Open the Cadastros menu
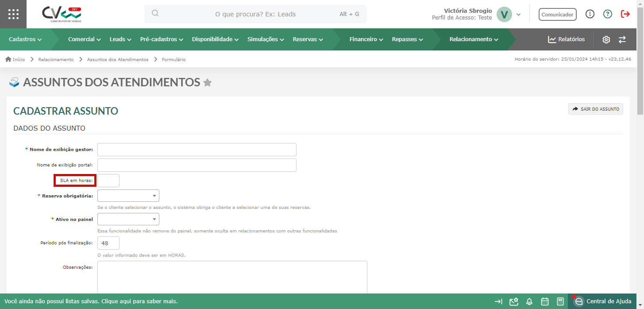 point(25,39)
